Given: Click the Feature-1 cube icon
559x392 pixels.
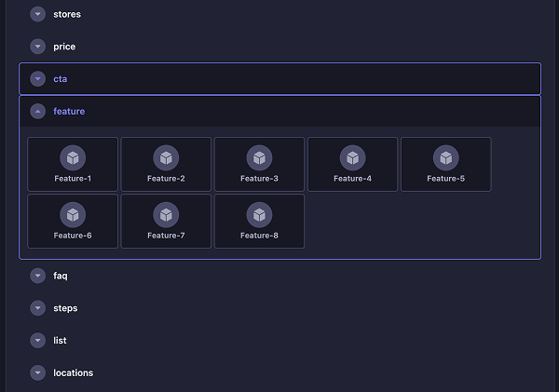Looking at the screenshot, I should tap(73, 157).
